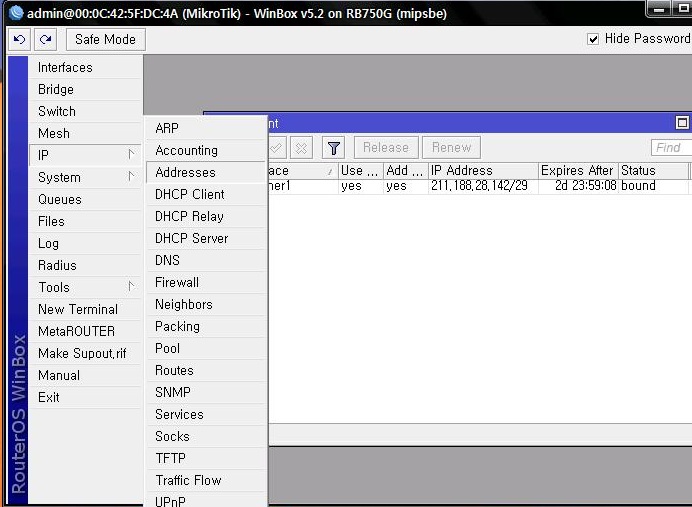The height and width of the screenshot is (507, 692).
Task: Maximize the DHCP Client inner window
Action: coord(682,123)
